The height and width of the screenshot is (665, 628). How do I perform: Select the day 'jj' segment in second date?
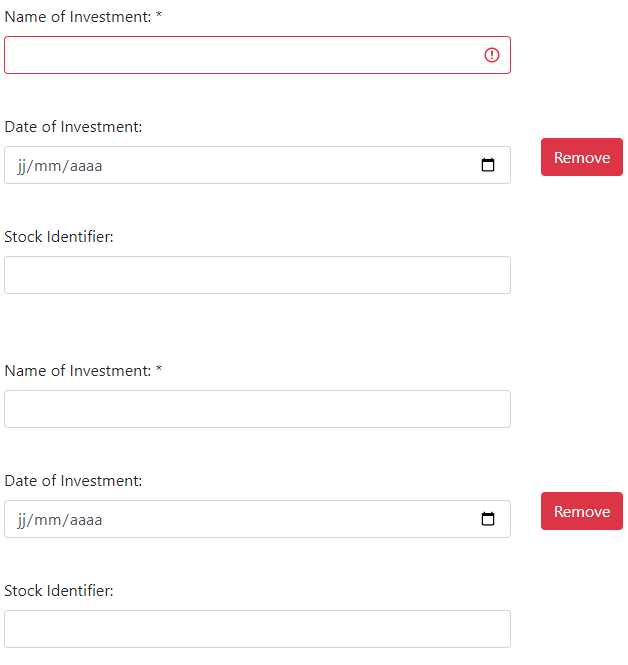click(x=22, y=520)
